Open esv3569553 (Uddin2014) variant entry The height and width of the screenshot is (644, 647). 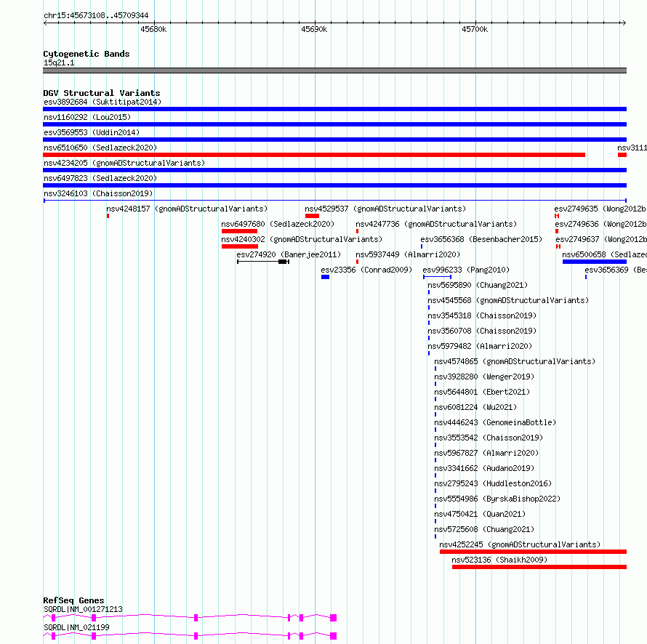pyautogui.click(x=92, y=132)
